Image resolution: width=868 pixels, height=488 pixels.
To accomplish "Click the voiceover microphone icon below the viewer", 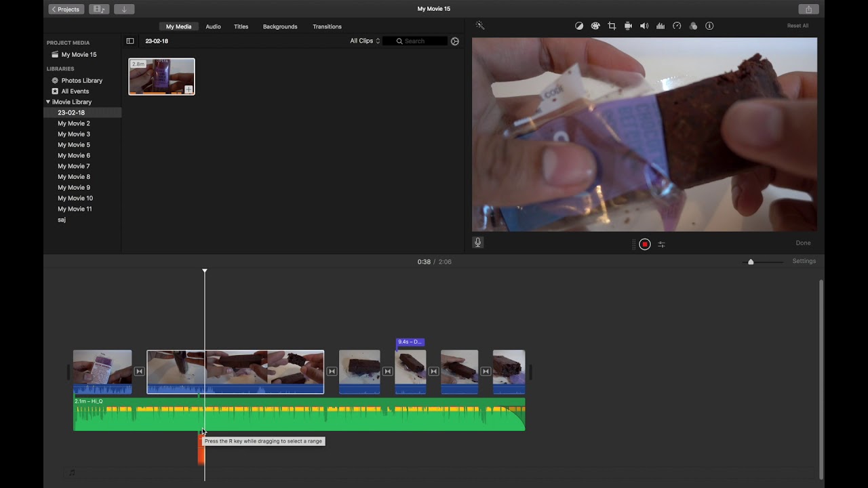I will click(477, 243).
